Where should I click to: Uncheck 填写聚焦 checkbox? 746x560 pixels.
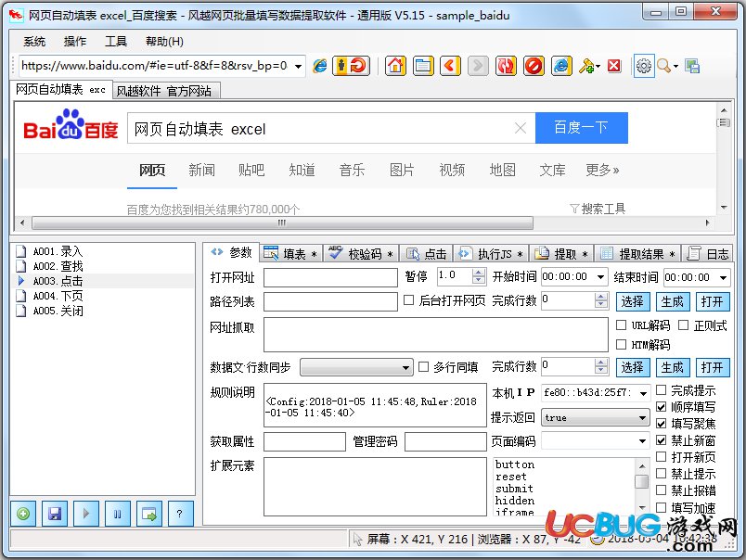[x=661, y=424]
